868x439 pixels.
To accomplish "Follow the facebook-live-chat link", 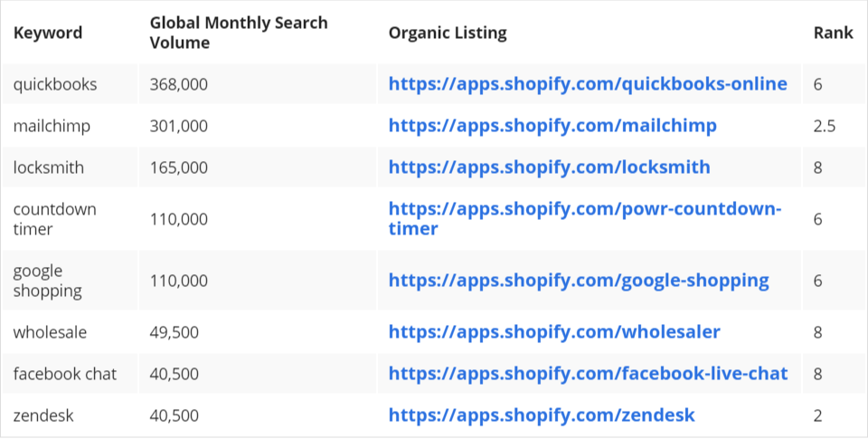I will (588, 374).
